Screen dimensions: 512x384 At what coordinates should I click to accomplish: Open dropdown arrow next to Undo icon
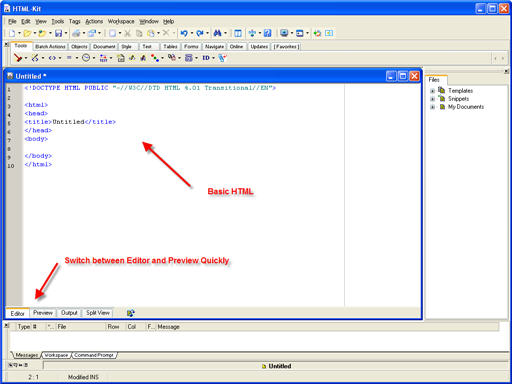pos(191,33)
